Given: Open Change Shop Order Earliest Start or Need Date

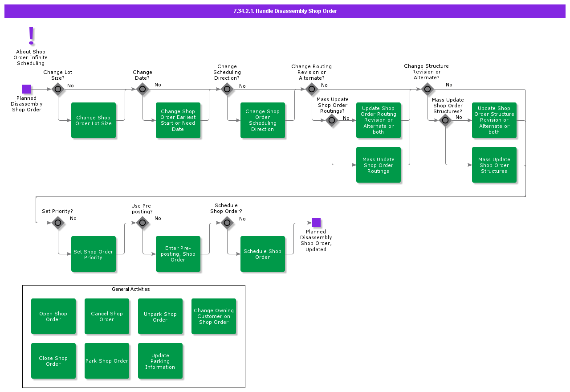Looking at the screenshot, I should [178, 120].
